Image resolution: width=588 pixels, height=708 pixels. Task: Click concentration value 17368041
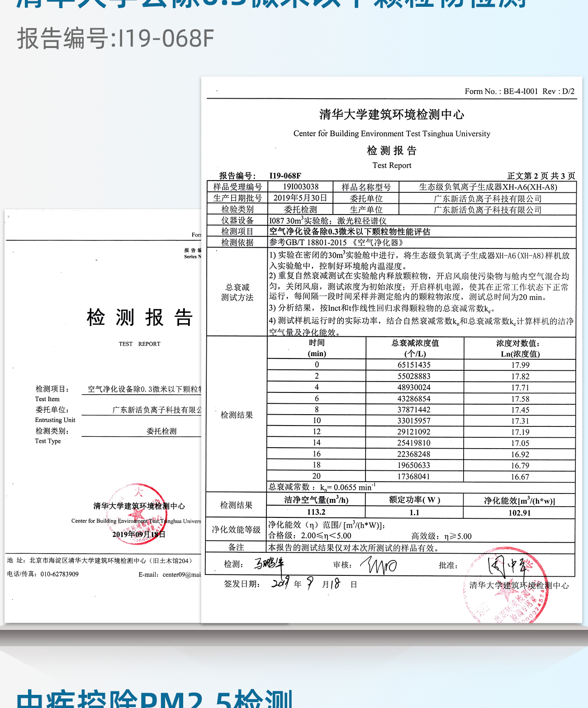[414, 477]
